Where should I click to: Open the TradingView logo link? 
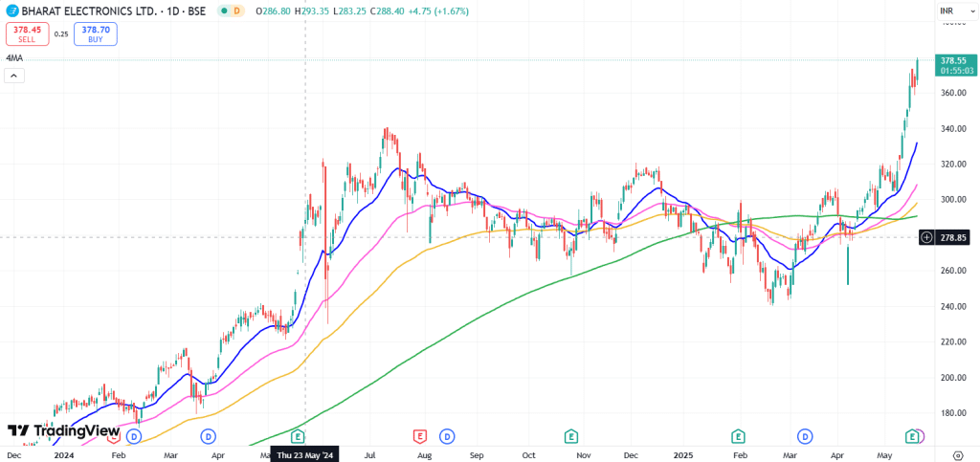[x=63, y=430]
